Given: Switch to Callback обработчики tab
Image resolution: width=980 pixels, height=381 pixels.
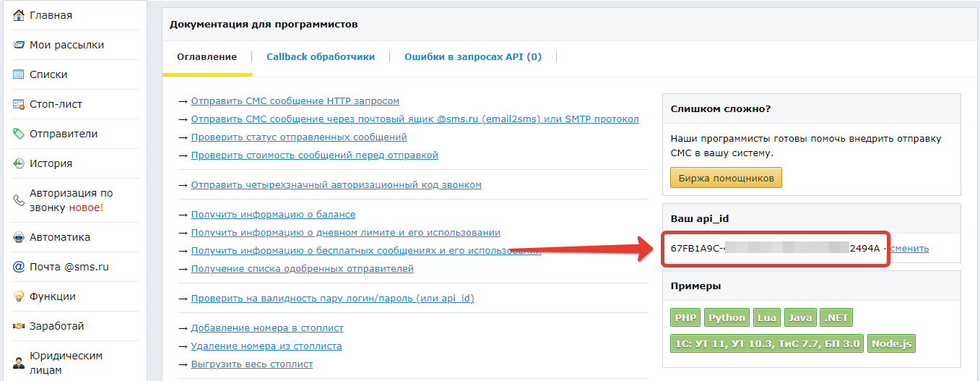Looking at the screenshot, I should coord(321,57).
